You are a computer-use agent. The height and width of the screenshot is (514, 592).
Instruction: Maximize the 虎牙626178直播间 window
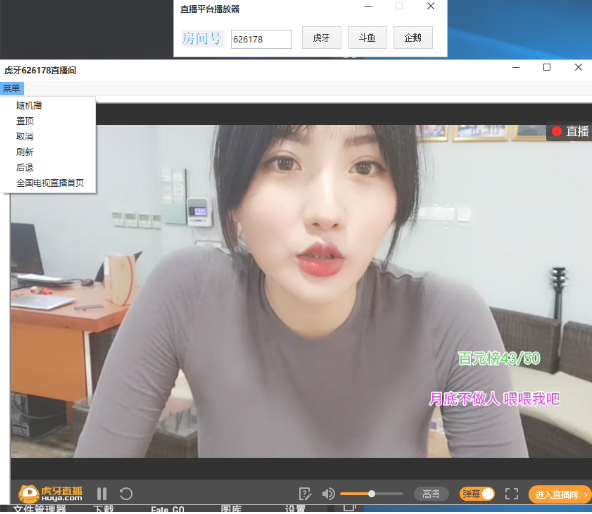pos(547,68)
